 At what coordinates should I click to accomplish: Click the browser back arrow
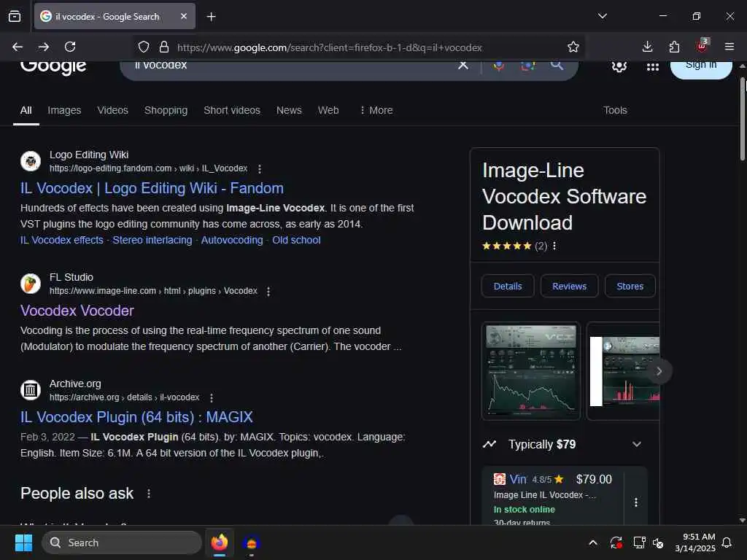pyautogui.click(x=18, y=47)
